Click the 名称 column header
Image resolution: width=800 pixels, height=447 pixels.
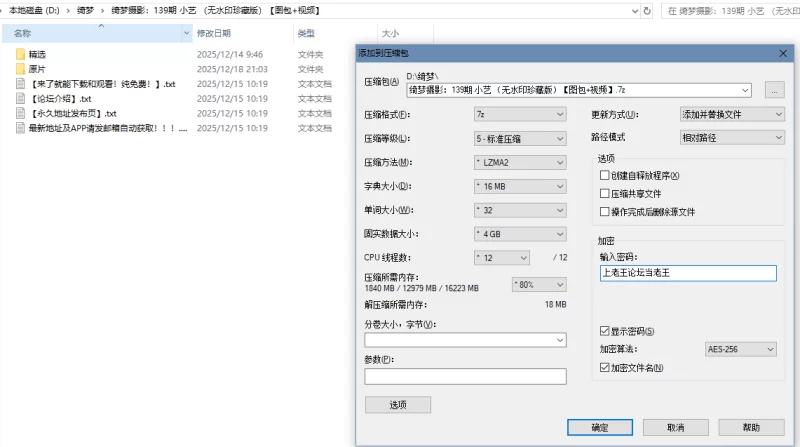point(22,33)
